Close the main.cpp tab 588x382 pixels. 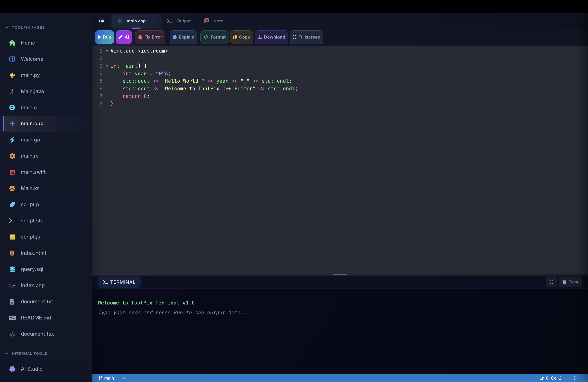152,21
